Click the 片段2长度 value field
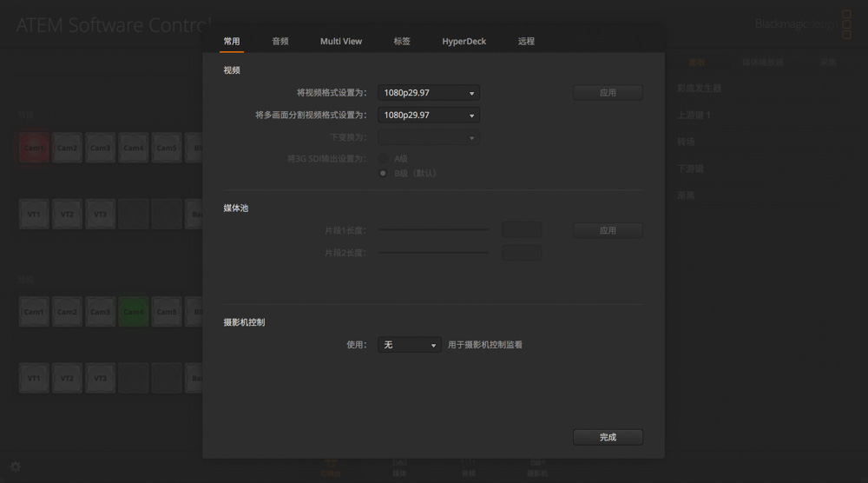 (x=522, y=253)
